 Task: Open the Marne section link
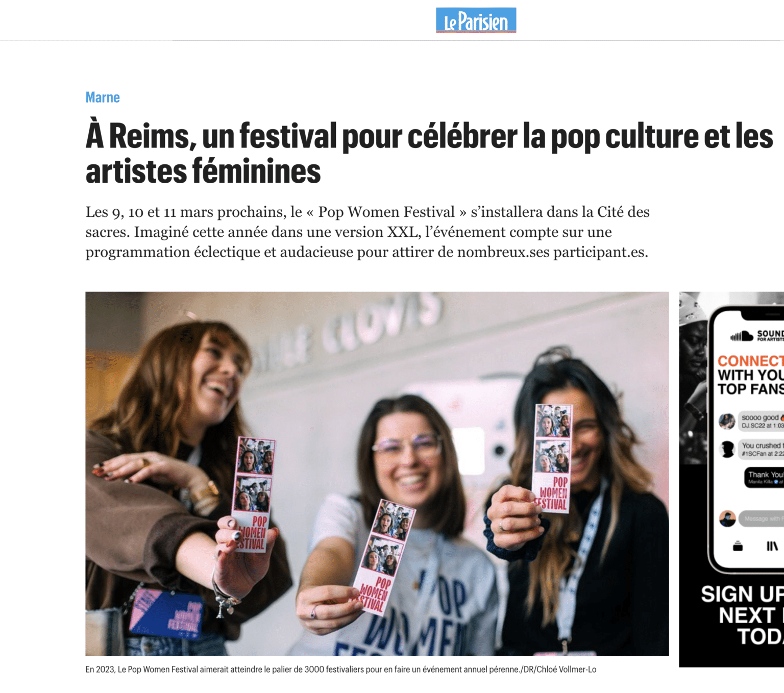(x=103, y=97)
